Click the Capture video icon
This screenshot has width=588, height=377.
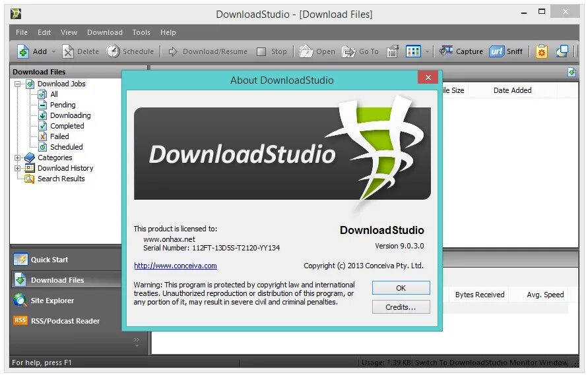click(x=446, y=51)
